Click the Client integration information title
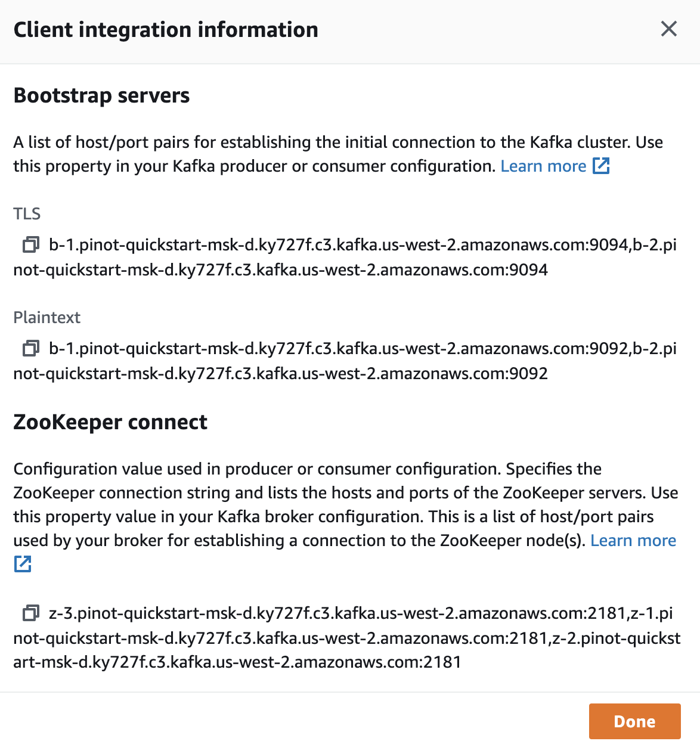Screen dimensions: 700x744 coord(166,30)
